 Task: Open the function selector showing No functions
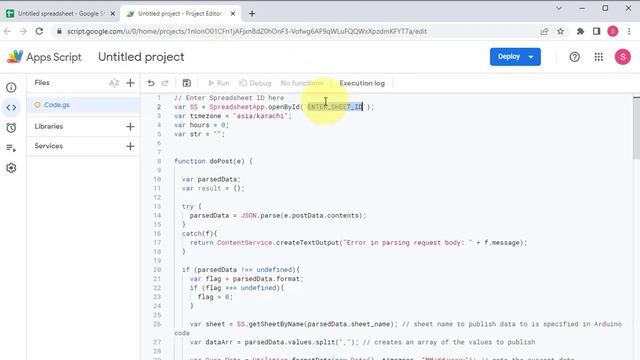301,83
